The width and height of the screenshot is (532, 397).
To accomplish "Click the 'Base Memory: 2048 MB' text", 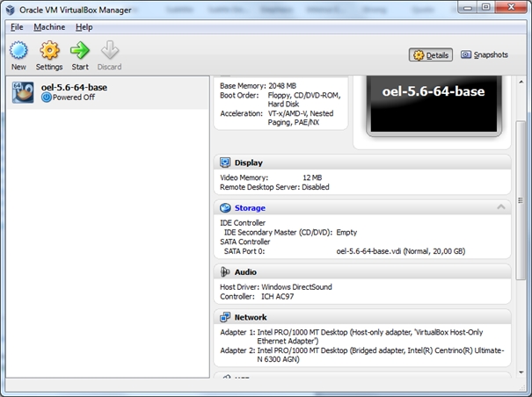I will [x=258, y=86].
